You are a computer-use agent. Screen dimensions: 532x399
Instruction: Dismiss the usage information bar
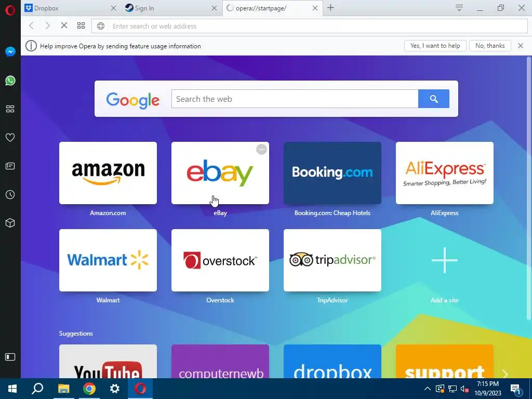point(521,46)
